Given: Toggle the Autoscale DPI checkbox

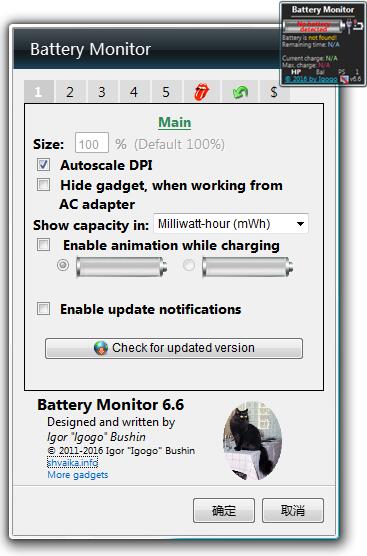Looking at the screenshot, I should [44, 165].
